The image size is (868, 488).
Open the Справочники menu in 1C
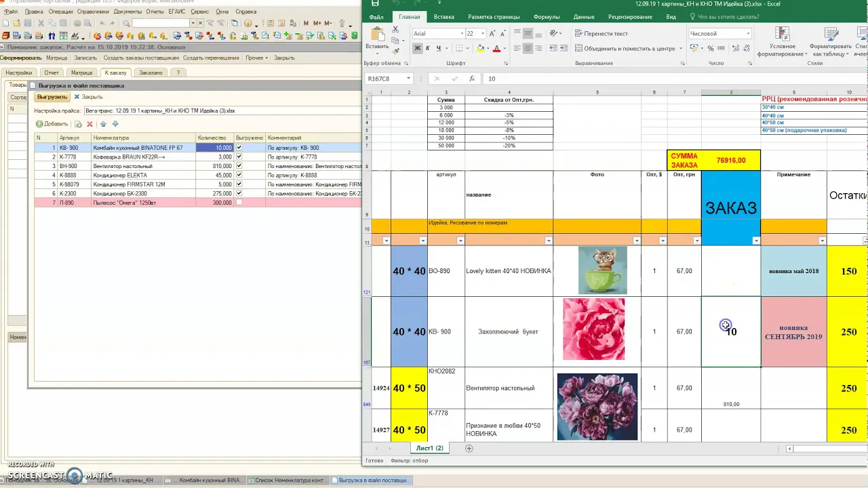point(92,12)
